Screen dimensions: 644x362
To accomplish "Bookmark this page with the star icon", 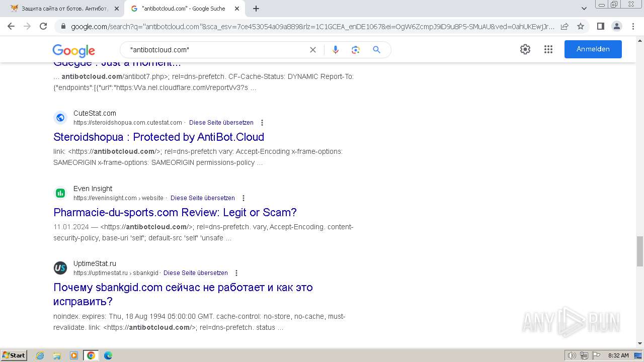I will click(x=581, y=26).
